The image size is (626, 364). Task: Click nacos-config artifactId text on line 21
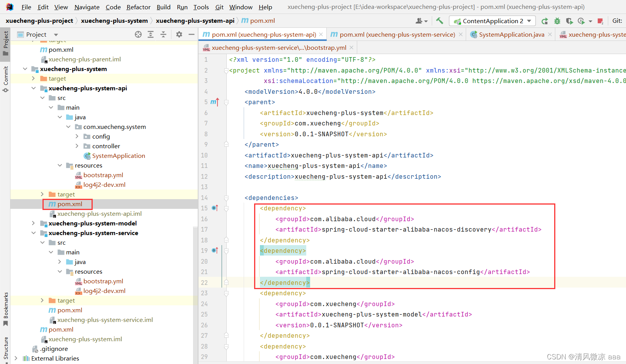tap(400, 272)
